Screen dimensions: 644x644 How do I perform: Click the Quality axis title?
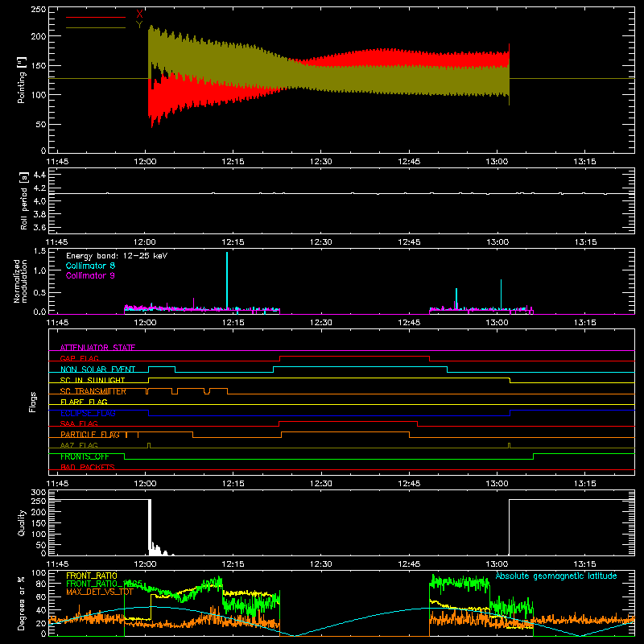pyautogui.click(x=22, y=522)
